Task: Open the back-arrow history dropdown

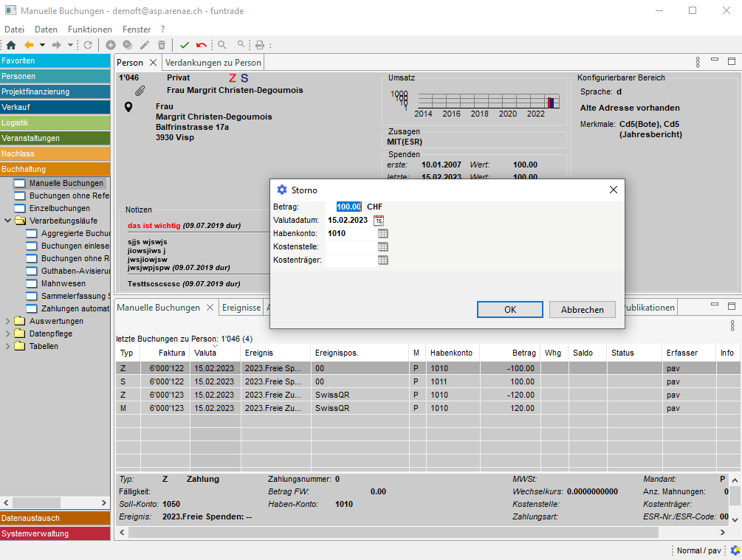Action: [x=43, y=45]
